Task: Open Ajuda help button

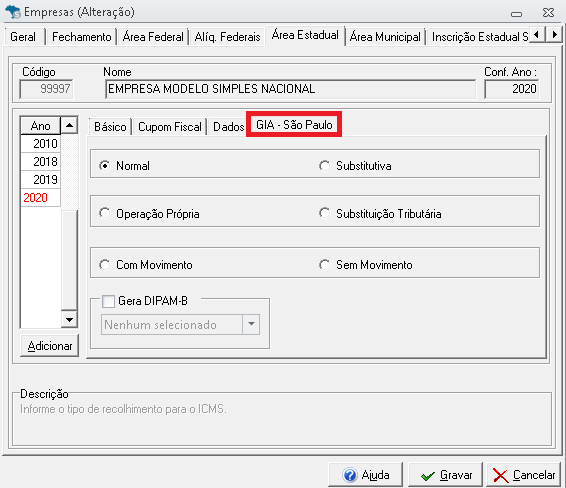Action: pyautogui.click(x=366, y=475)
